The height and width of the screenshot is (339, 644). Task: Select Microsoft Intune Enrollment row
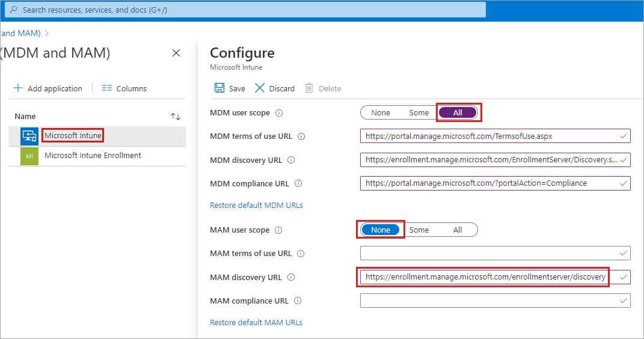97,156
